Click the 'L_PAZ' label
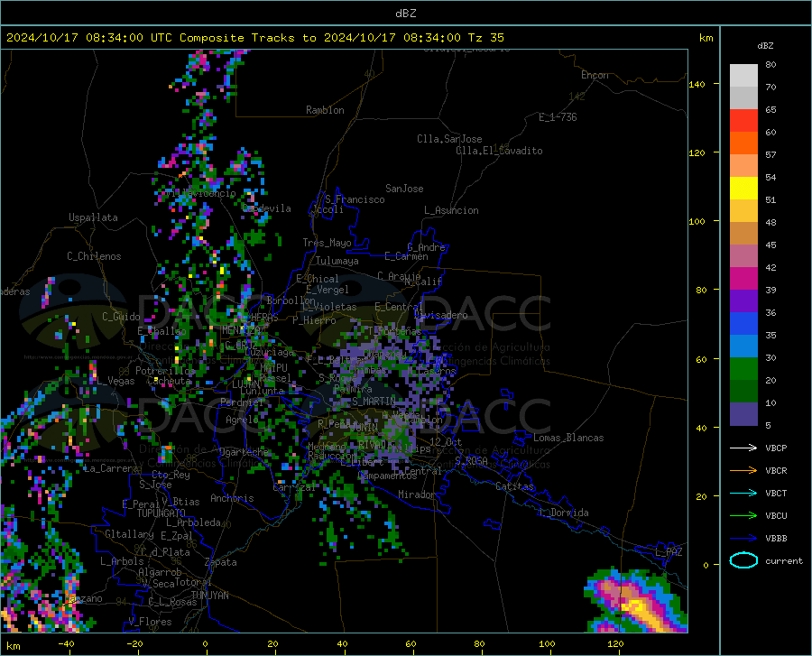Viewport: 812px width, 656px height. (669, 552)
